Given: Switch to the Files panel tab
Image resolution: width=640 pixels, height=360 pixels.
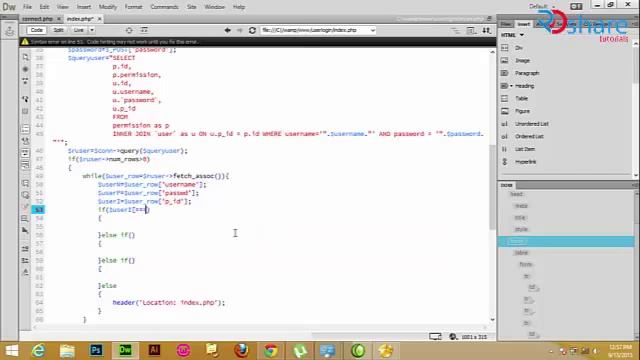Looking at the screenshot, I should coord(506,24).
